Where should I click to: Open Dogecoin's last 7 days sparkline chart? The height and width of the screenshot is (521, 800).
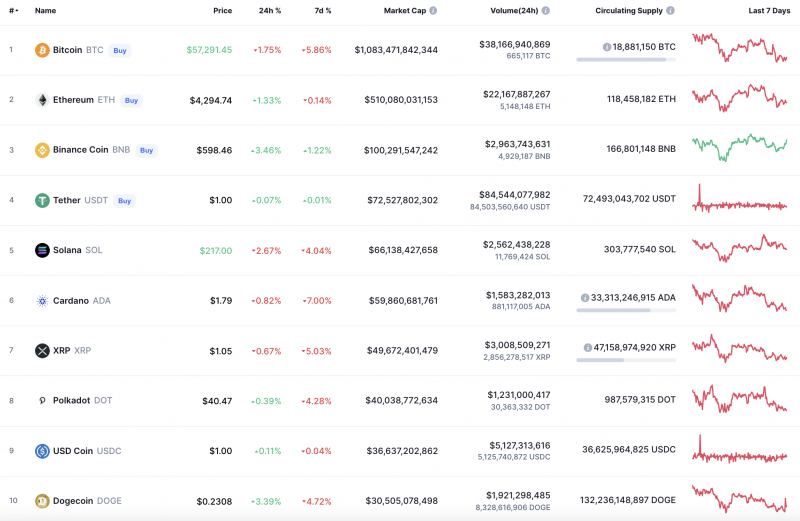tap(739, 499)
